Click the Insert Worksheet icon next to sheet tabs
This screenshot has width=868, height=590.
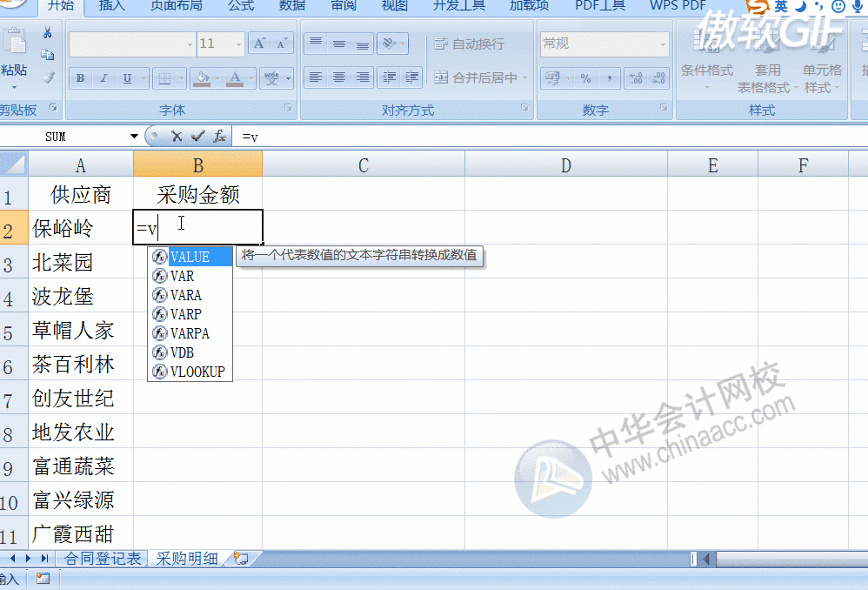coord(240,559)
